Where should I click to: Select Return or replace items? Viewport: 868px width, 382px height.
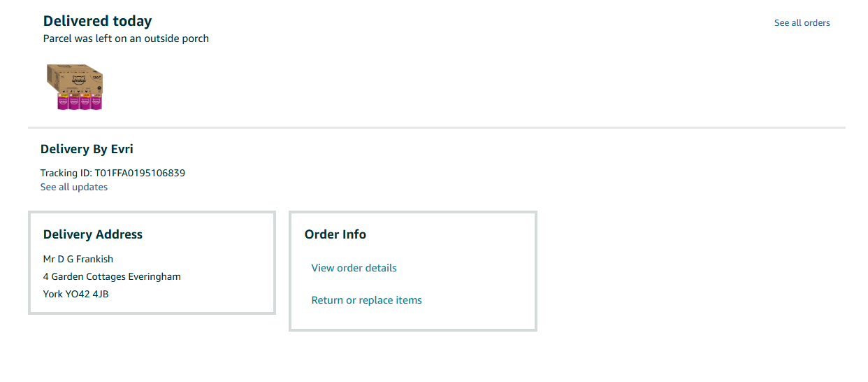pos(366,300)
